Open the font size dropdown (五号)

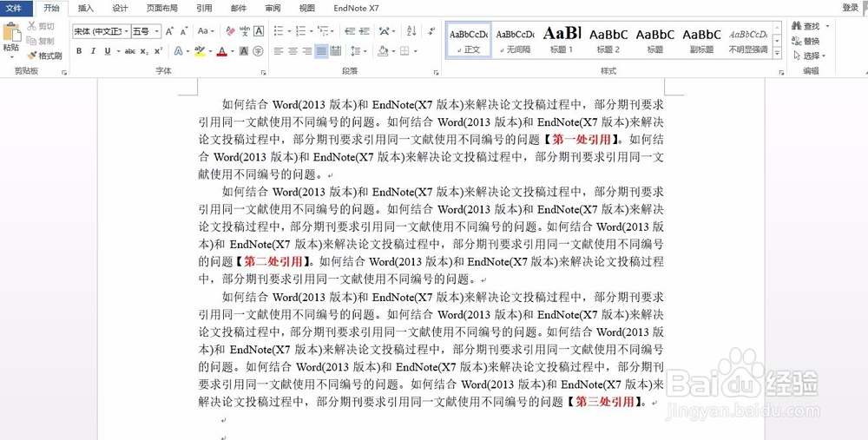(x=157, y=31)
